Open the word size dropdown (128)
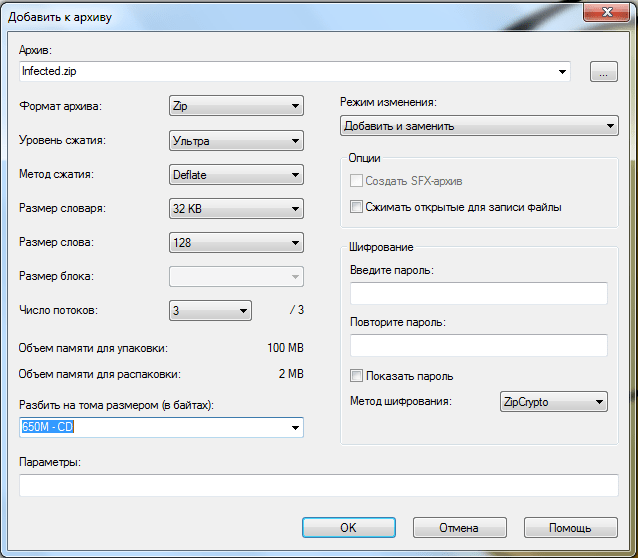The width and height of the screenshot is (638, 558). coord(236,243)
